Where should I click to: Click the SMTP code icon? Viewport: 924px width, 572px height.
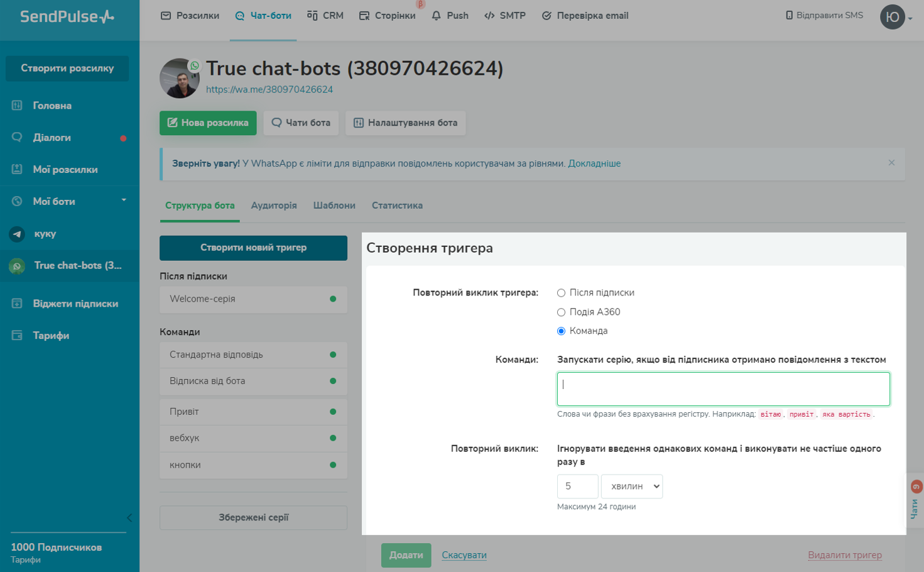(489, 16)
